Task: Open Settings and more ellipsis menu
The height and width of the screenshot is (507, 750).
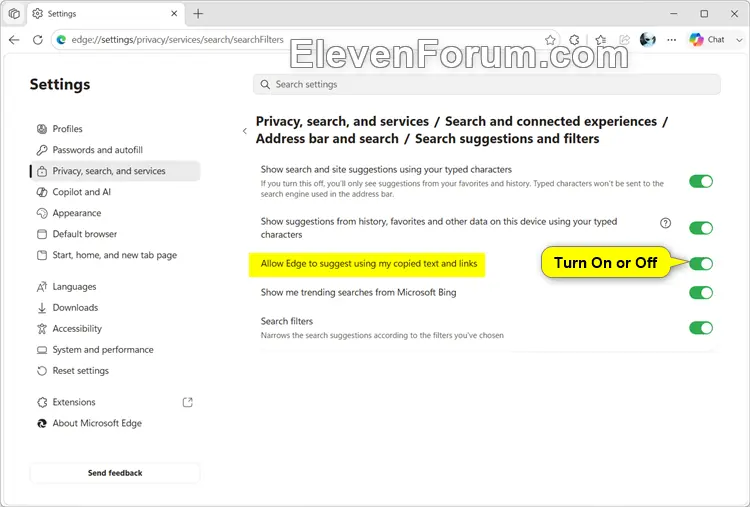Action: [x=672, y=40]
